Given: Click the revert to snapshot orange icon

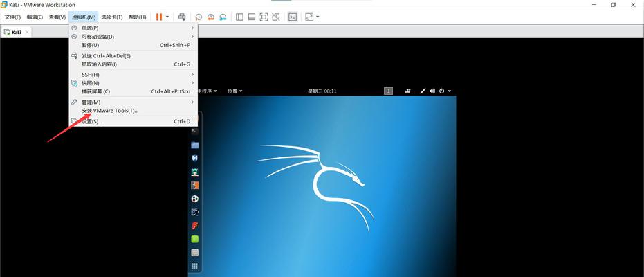Looking at the screenshot, I should pos(211,17).
